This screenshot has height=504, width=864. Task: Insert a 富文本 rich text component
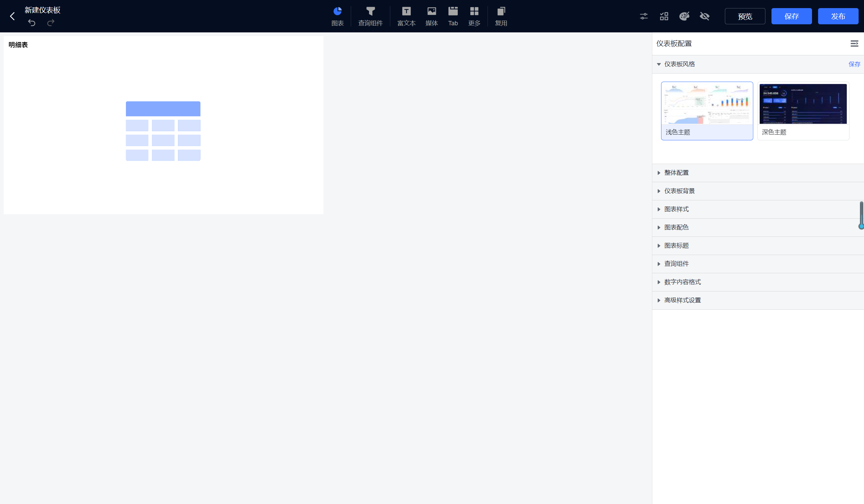click(x=406, y=16)
